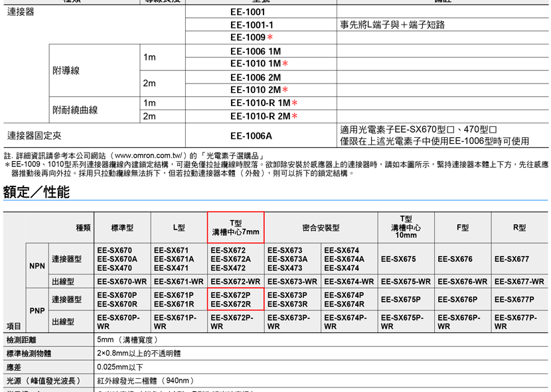Click the value 0.025mm以下
This screenshot has height=392, width=551.
[120, 367]
